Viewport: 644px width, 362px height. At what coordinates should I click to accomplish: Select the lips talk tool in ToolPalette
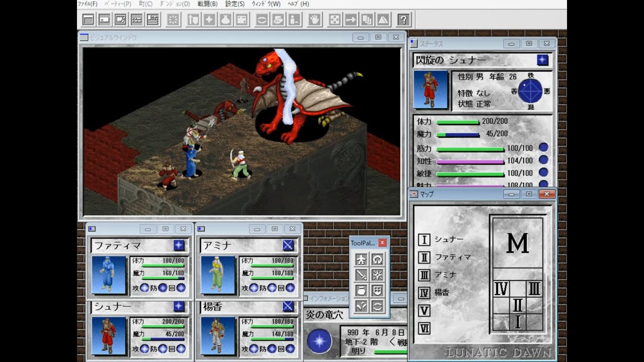point(378,306)
